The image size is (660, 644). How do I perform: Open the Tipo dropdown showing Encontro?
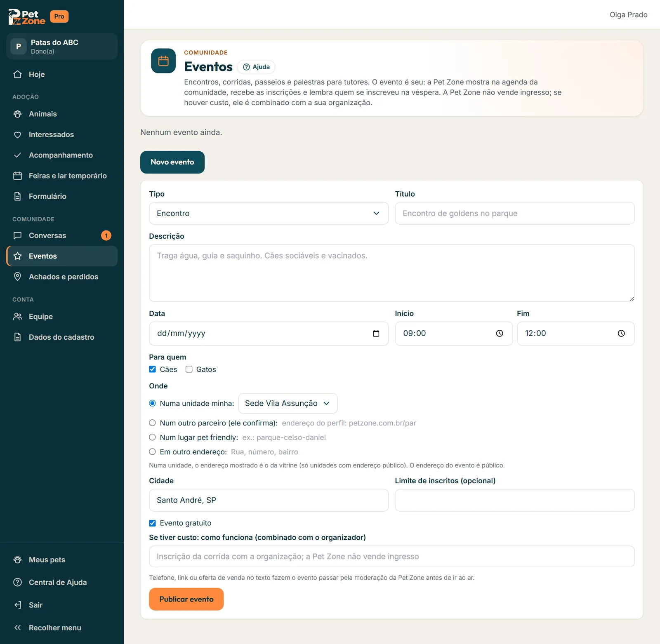click(269, 213)
